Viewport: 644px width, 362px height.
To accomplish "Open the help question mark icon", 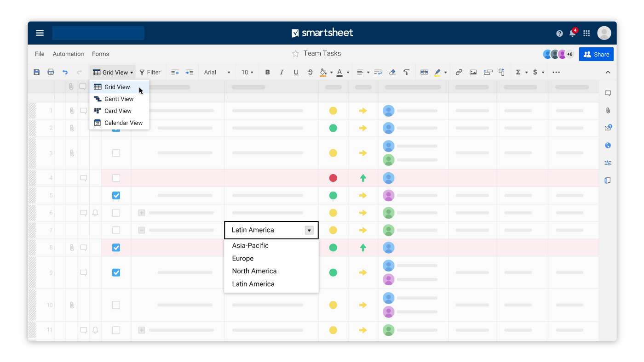I will point(559,33).
